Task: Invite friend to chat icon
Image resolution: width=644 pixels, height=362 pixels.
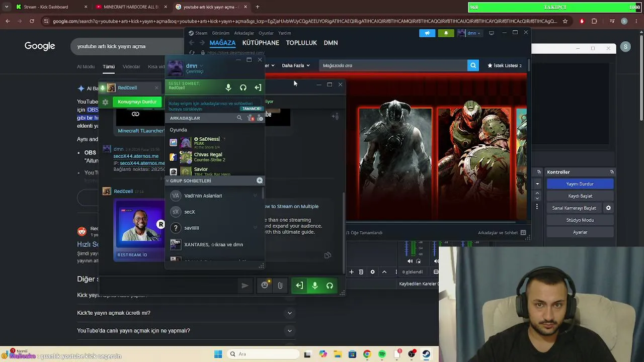Action: click(x=335, y=117)
